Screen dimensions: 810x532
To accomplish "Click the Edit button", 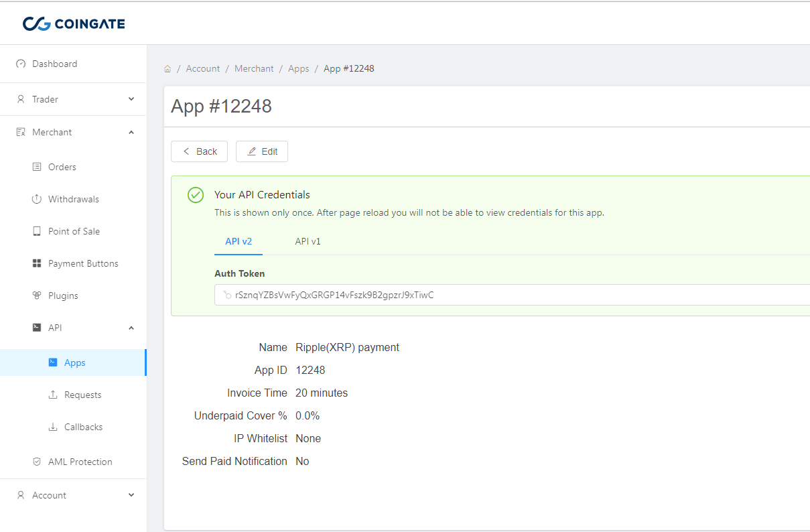I will click(x=262, y=151).
